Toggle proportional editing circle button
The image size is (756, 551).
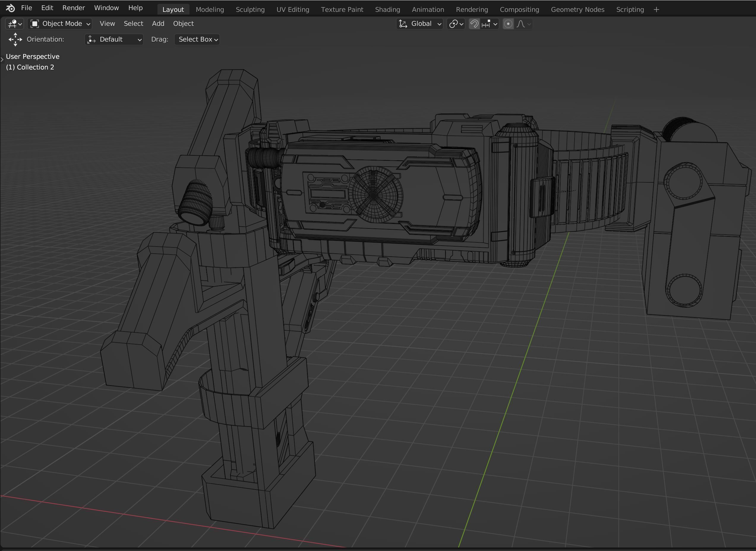(x=508, y=24)
